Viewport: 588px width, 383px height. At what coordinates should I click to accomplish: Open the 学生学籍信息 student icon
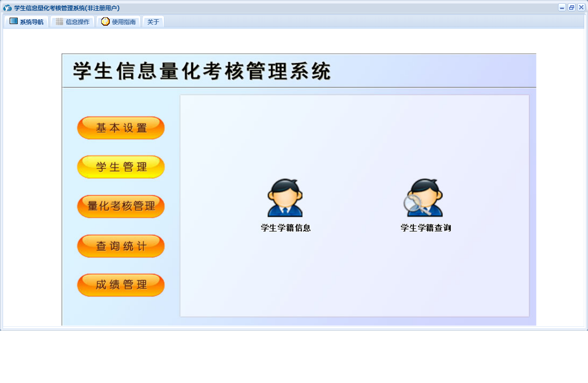click(x=285, y=197)
